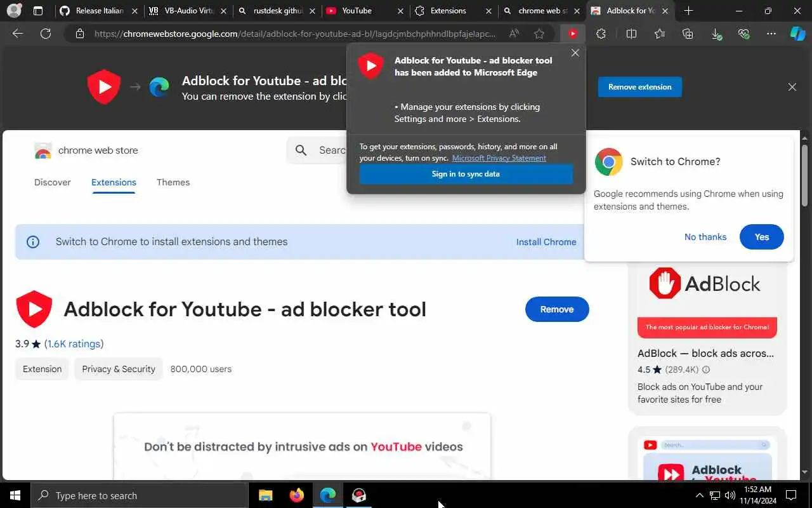Click the address bar URL

click(x=295, y=34)
